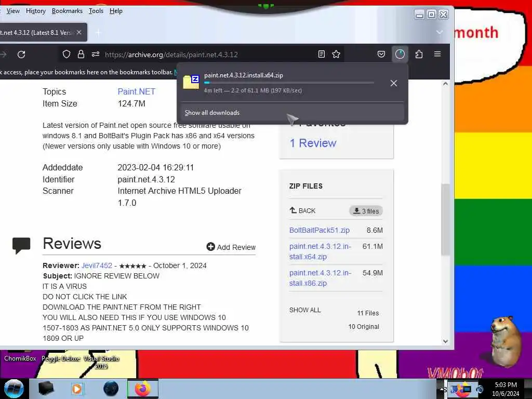Click Add Review
Viewport: 532px width, 399px height.
[x=231, y=247]
